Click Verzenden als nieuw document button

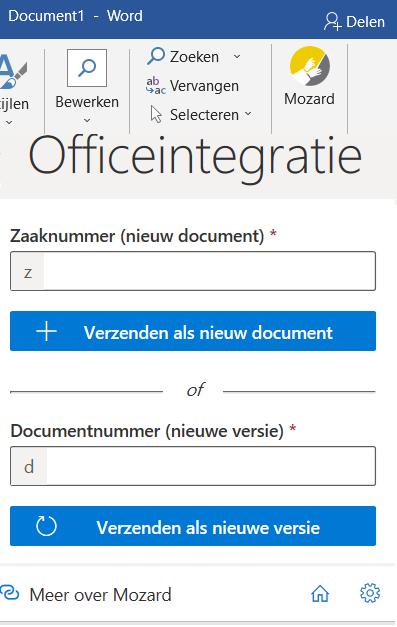click(193, 331)
